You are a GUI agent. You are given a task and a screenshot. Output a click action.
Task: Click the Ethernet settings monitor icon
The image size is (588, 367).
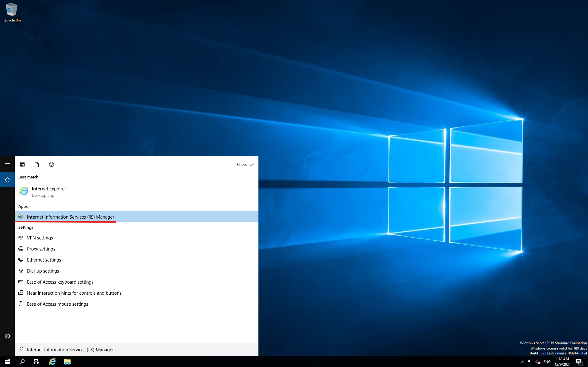21,260
